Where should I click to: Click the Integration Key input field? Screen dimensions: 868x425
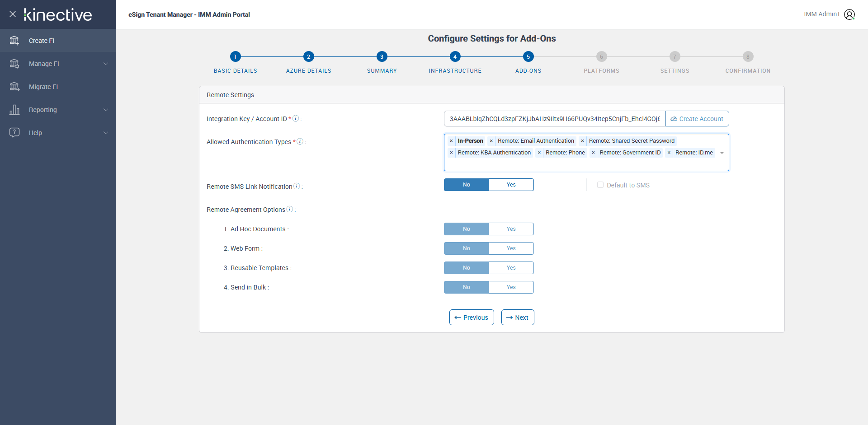click(555, 118)
